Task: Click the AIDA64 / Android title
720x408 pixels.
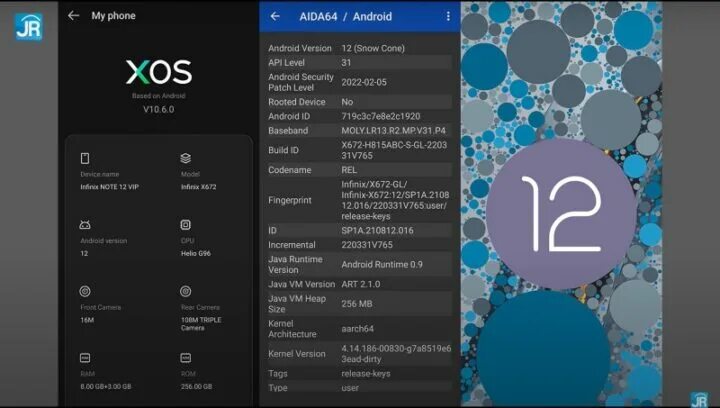Action: tap(346, 17)
